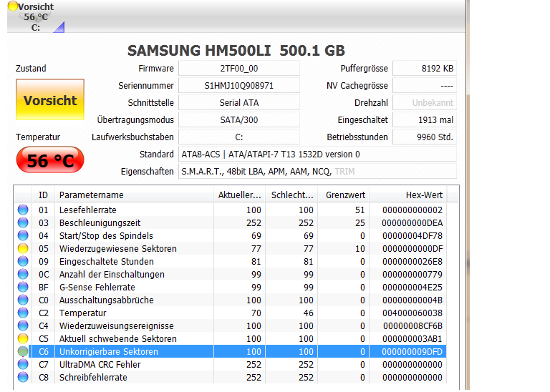Viewport: 550px width, 392px height.
Task: Click the status icon for Wiederzuweisungsereignisse
Action: click(23, 325)
